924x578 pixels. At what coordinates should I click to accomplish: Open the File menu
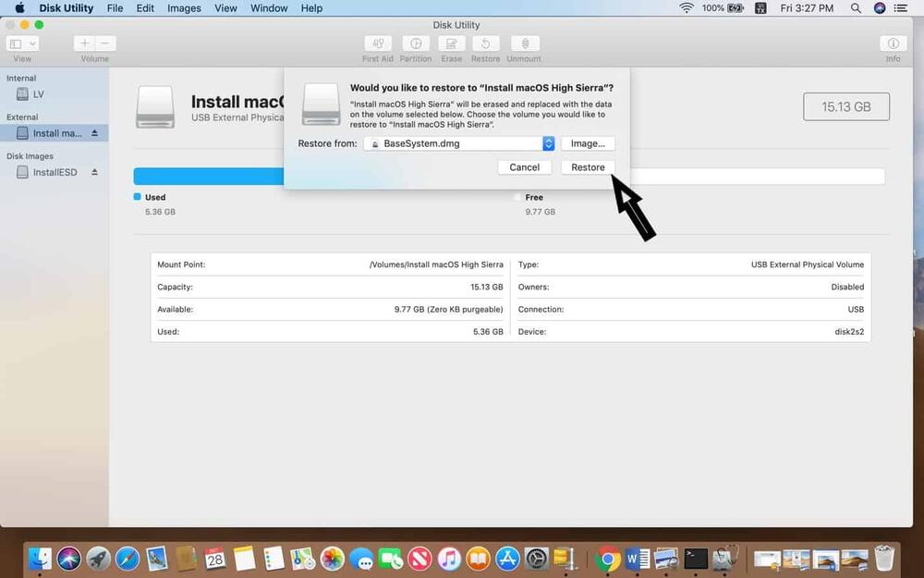[x=115, y=8]
